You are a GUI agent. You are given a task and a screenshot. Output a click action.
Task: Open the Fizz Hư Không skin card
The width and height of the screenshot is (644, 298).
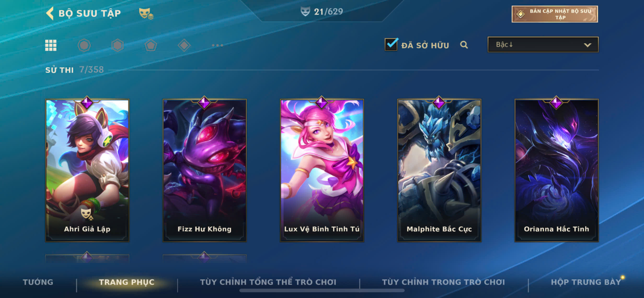[205, 170]
